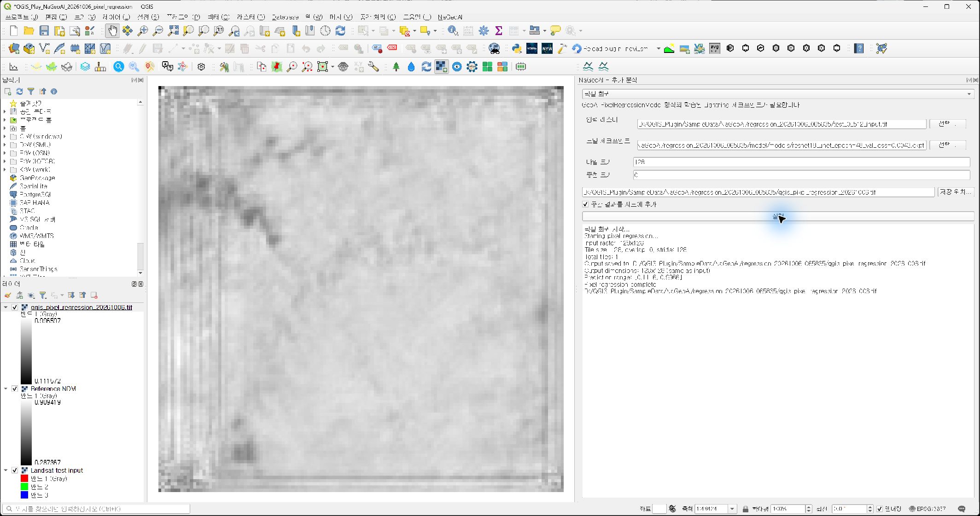Open the Raster menu

click(x=251, y=17)
